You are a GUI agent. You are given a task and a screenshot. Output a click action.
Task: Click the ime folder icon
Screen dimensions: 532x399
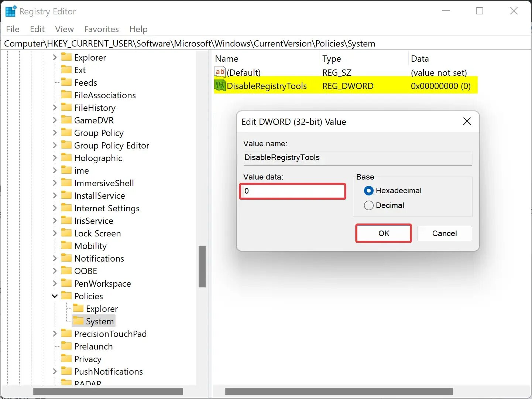[66, 170]
